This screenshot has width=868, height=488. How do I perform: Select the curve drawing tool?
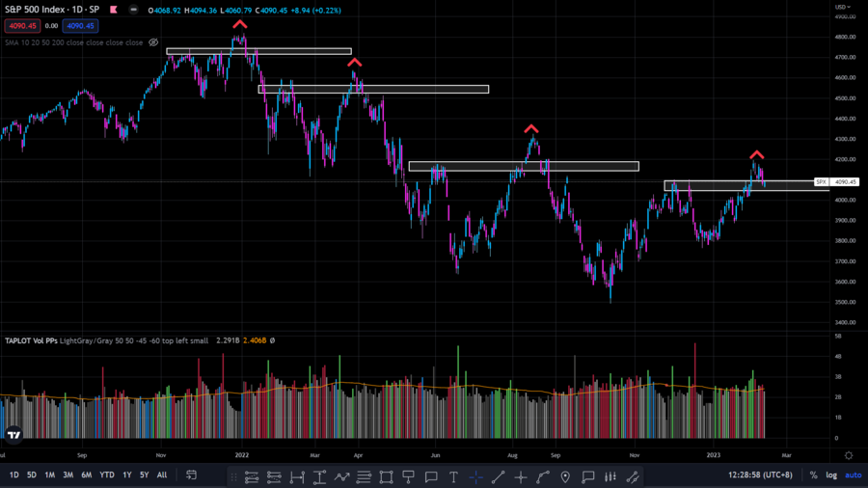542,476
